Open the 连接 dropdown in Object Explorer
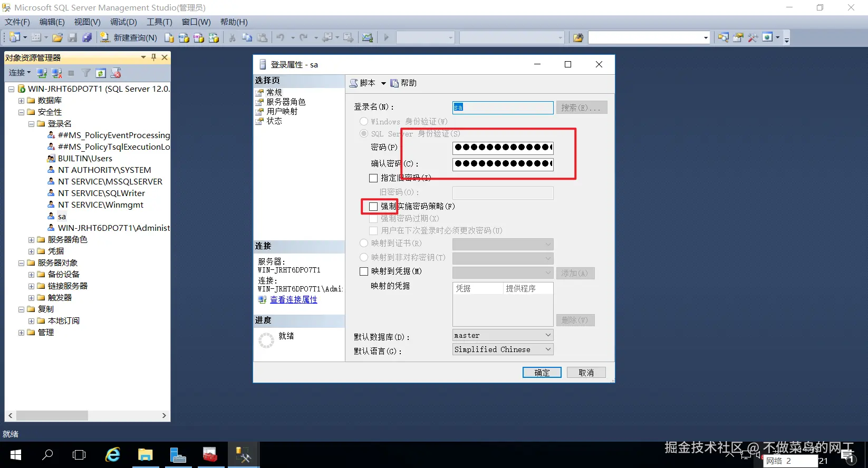868x468 pixels. (x=20, y=73)
